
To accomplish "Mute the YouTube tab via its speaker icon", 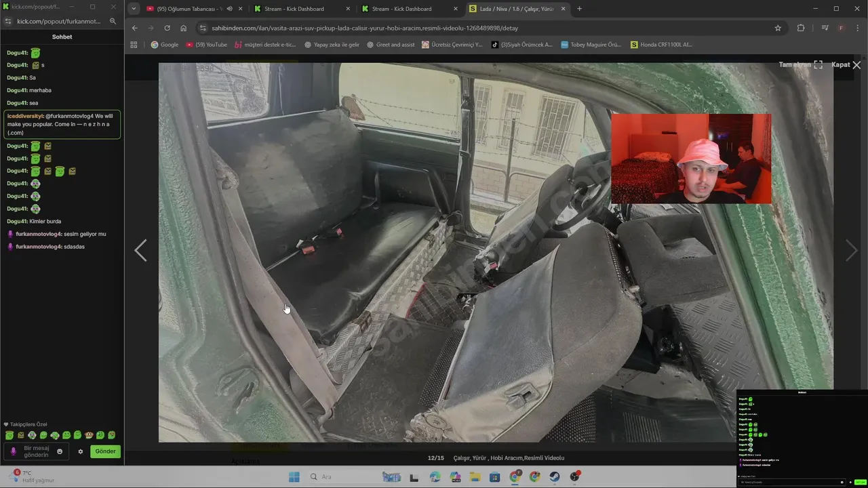I will [x=229, y=9].
